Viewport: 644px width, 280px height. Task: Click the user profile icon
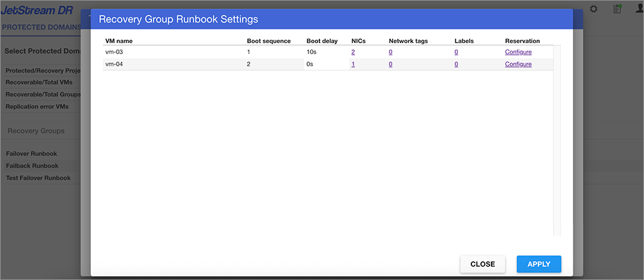tap(639, 9)
